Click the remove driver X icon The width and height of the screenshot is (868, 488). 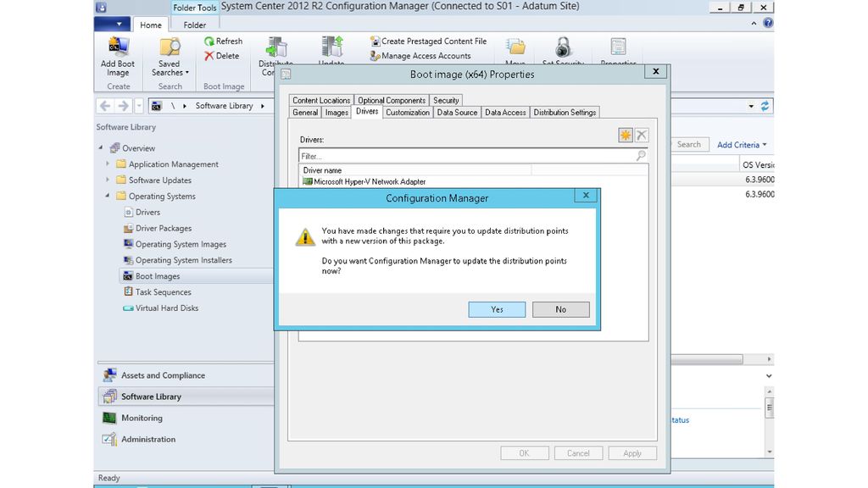pyautogui.click(x=642, y=135)
